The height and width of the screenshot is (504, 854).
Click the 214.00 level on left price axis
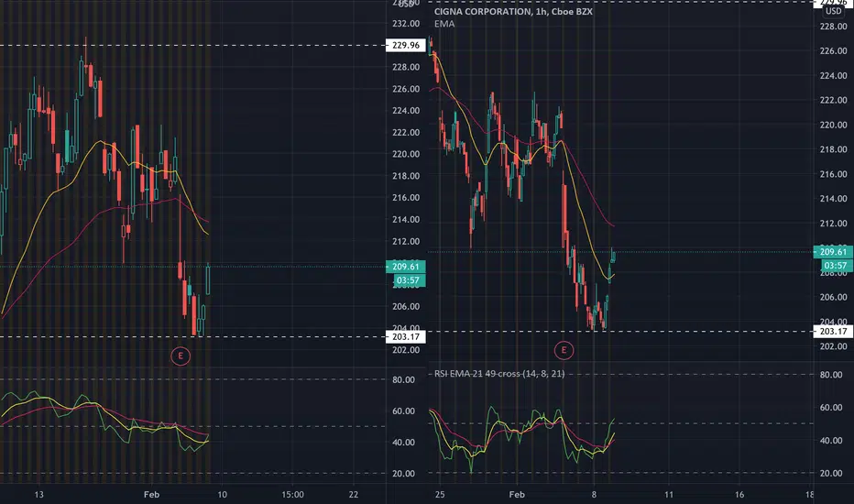[406, 220]
